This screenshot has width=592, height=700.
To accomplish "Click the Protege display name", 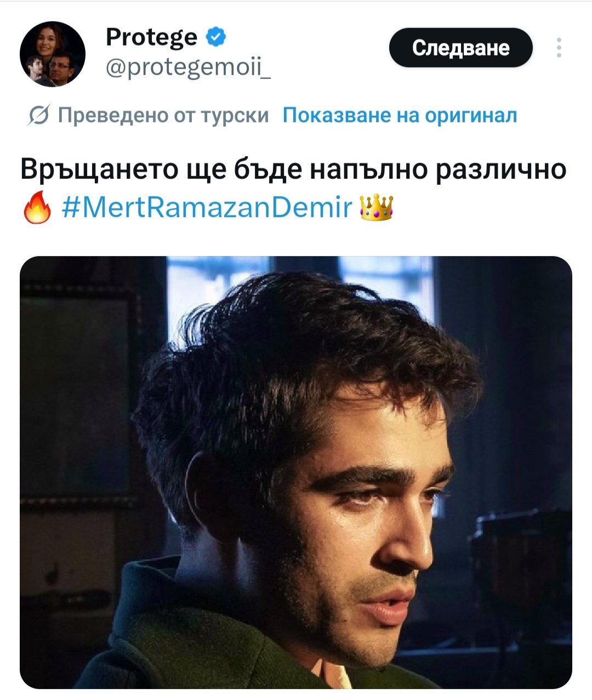I will [151, 37].
